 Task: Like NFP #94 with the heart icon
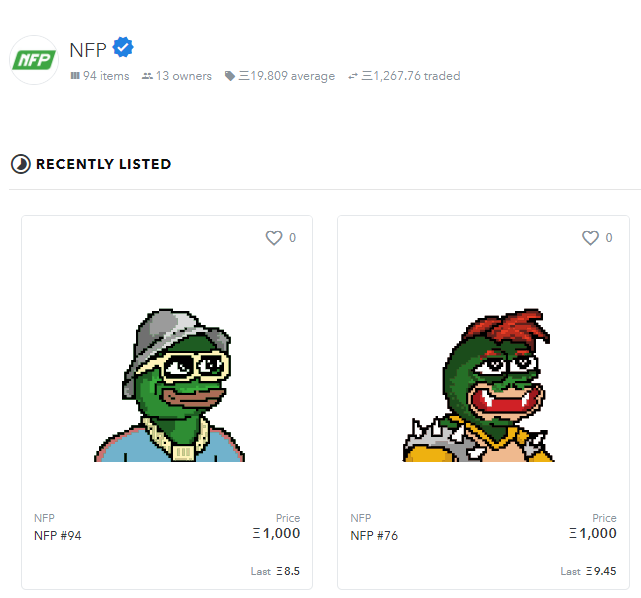click(274, 237)
